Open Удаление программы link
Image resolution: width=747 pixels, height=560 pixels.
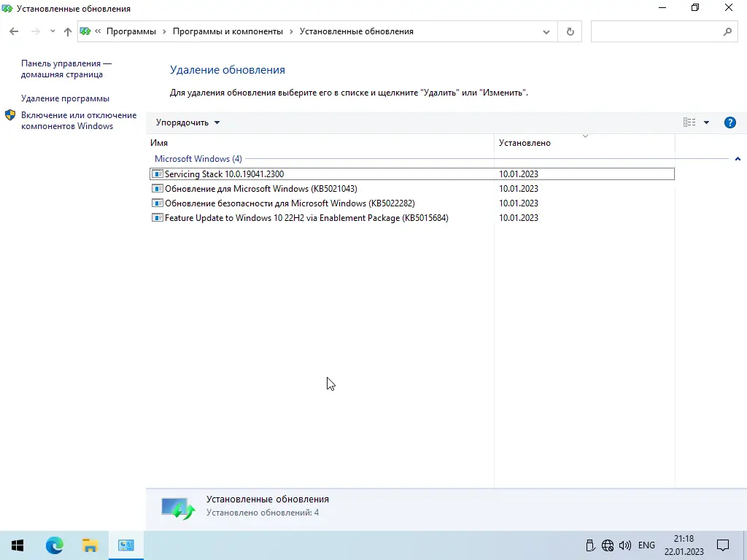coord(65,98)
